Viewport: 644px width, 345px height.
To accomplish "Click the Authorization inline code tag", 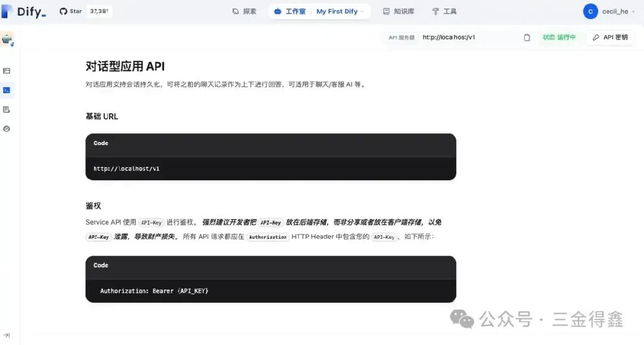I will pos(268,237).
